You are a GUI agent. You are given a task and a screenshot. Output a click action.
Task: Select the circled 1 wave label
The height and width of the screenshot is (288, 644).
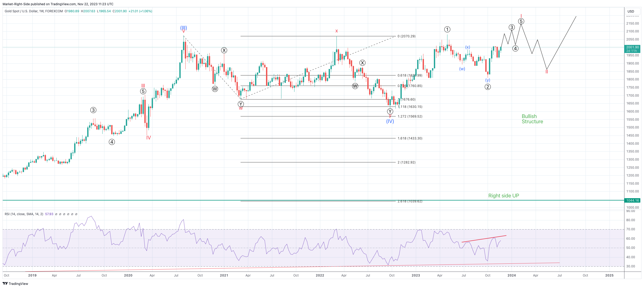click(x=447, y=29)
